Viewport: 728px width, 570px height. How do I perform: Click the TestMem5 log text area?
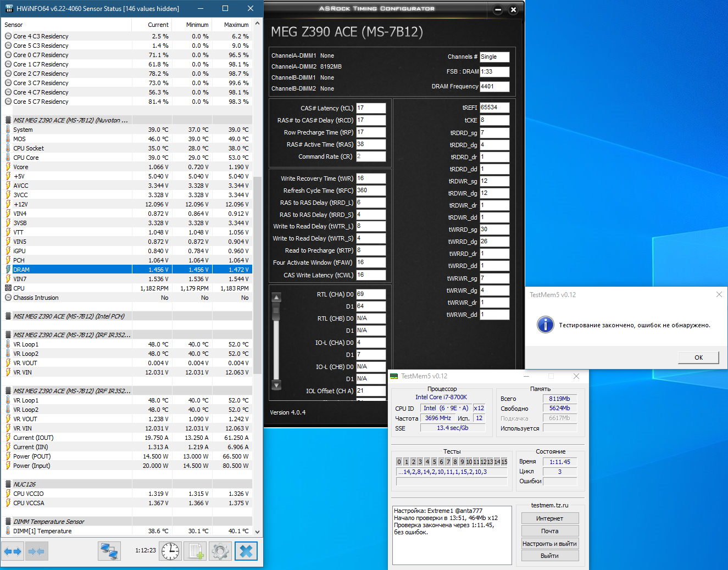(452, 534)
